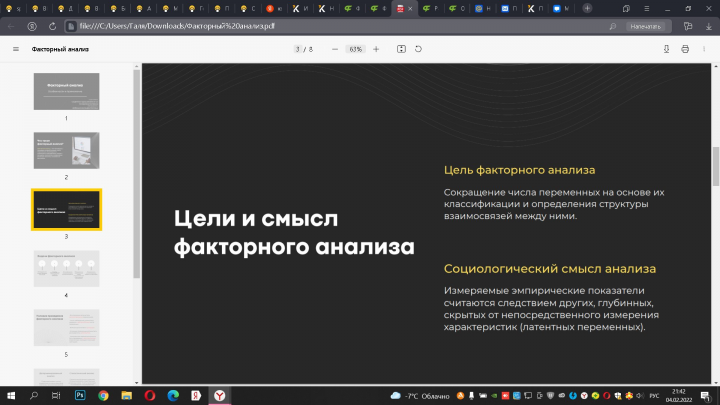Switch to the lightbulb tab labeled Б
The image size is (720, 405).
118,9
